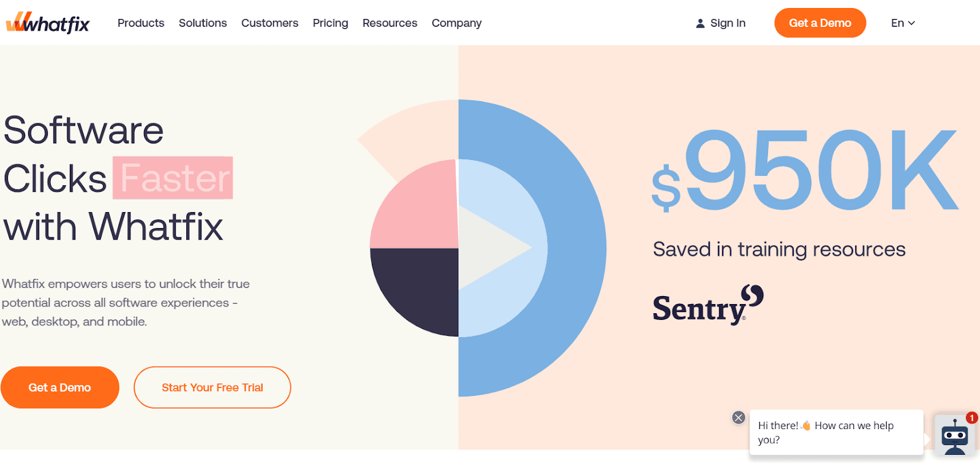This screenshot has width=980, height=464.
Task: Open the Solutions menu
Action: pyautogui.click(x=203, y=23)
